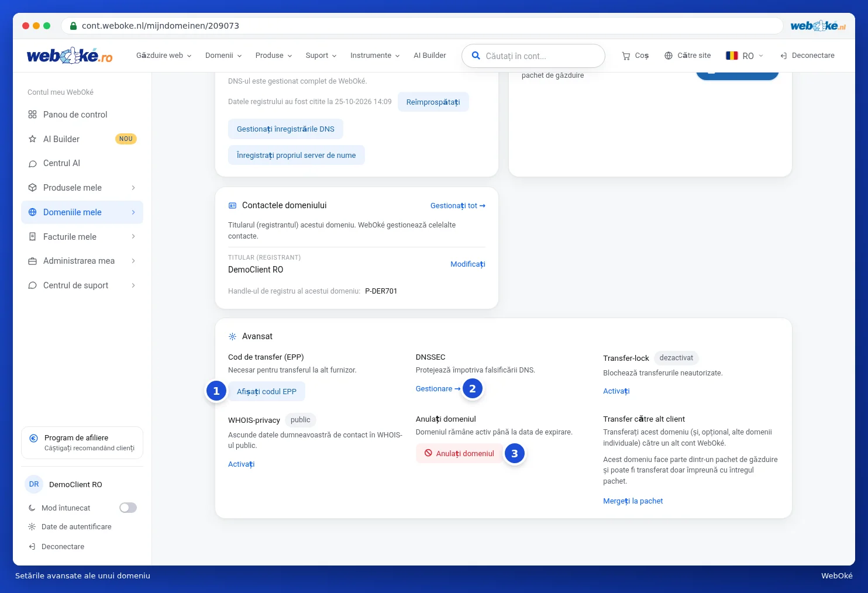Click the Căutați în cont search field
Image resolution: width=868 pixels, height=593 pixels.
533,56
